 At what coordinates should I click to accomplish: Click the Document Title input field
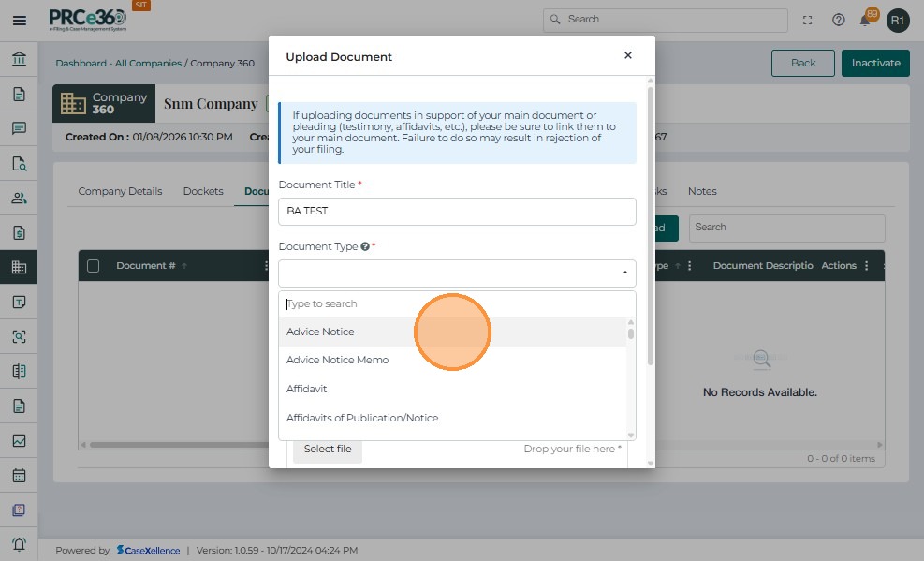457,212
